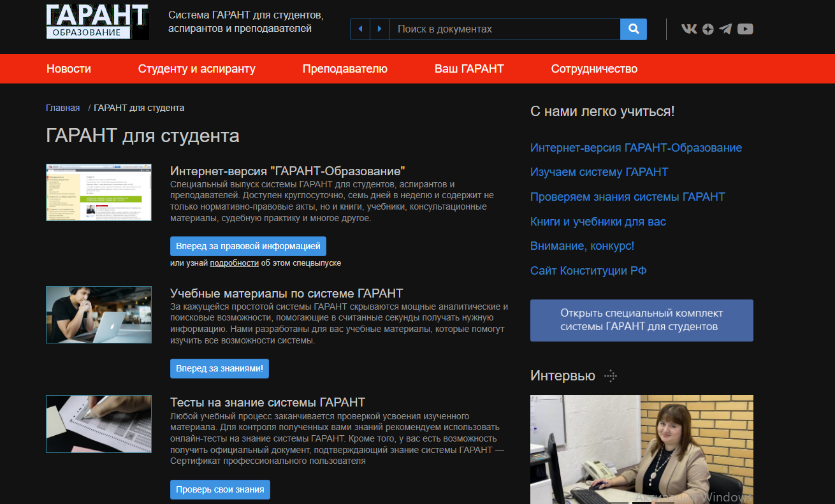Open the Студенту и аспиранту menu
Image resolution: width=835 pixels, height=504 pixels.
tap(196, 69)
